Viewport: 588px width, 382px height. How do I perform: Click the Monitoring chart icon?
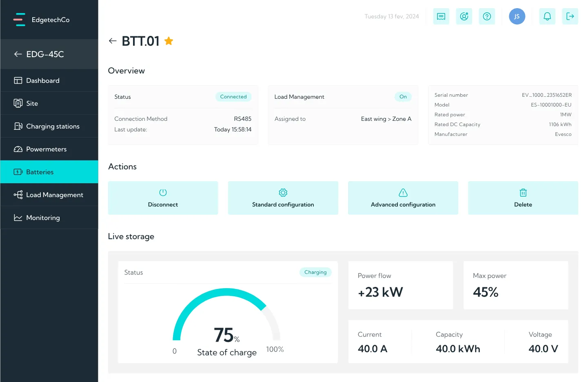coord(18,218)
